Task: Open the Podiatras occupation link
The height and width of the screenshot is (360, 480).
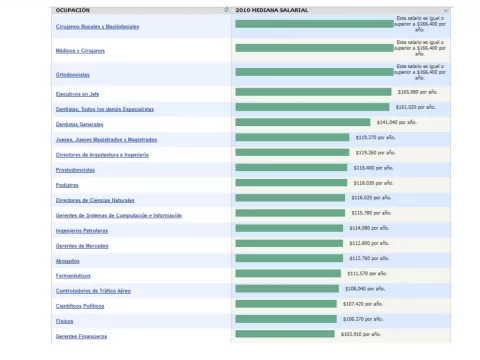Action: 67,185
